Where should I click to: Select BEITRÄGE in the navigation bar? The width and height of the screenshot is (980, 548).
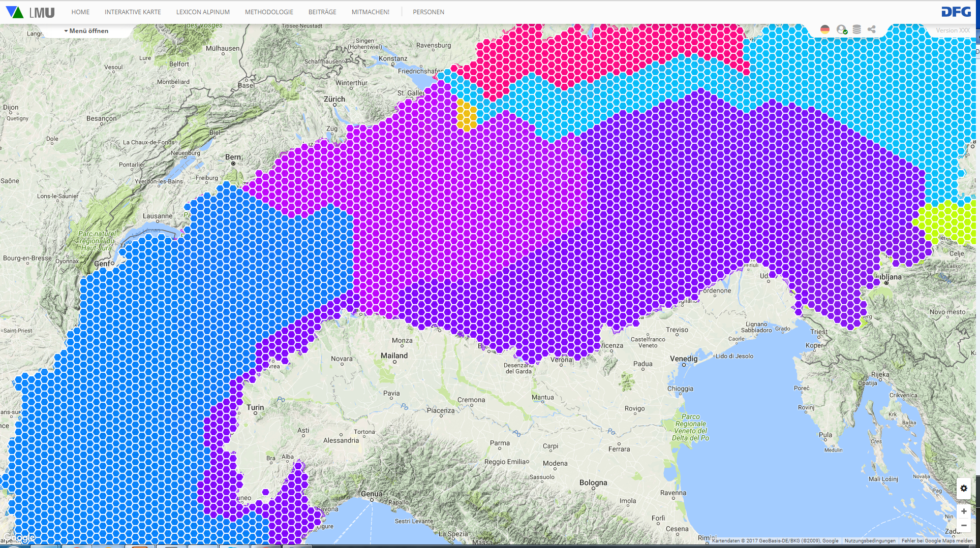pyautogui.click(x=322, y=12)
